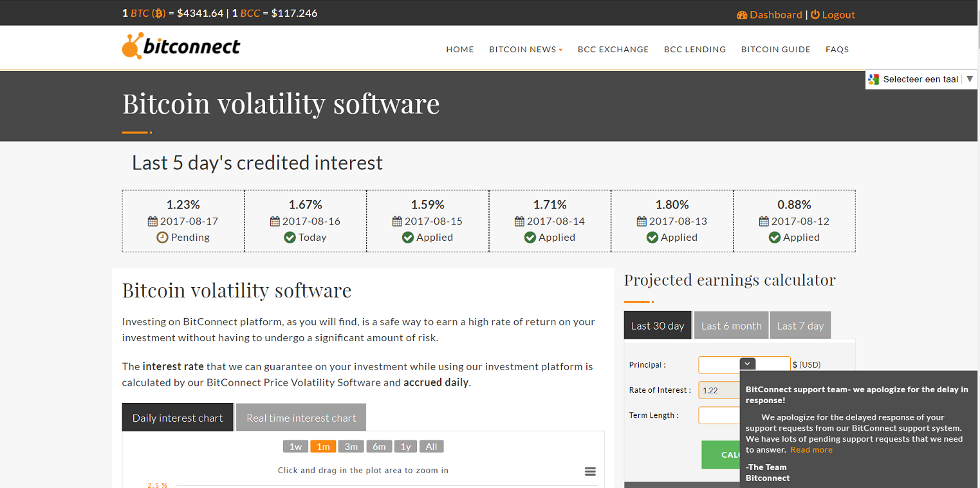Click the calendar icon beside 2017-08-17
Image resolution: width=980 pixels, height=488 pixels.
click(x=153, y=221)
